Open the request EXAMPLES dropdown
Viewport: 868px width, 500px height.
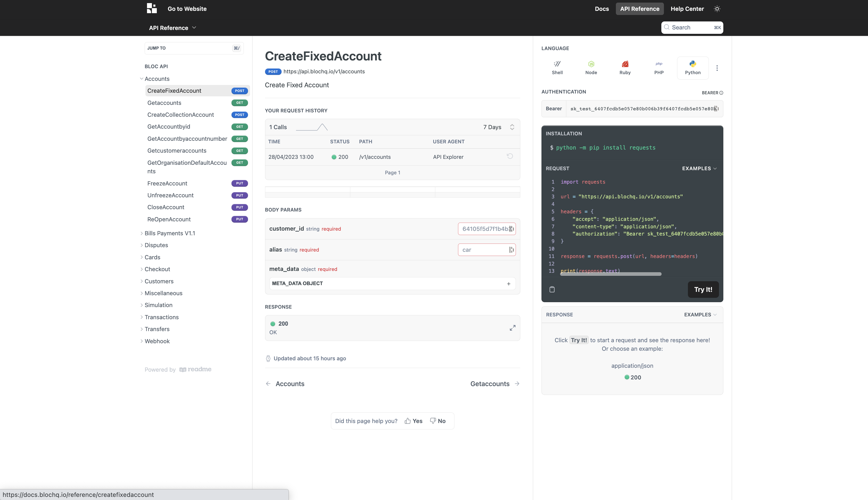point(699,168)
